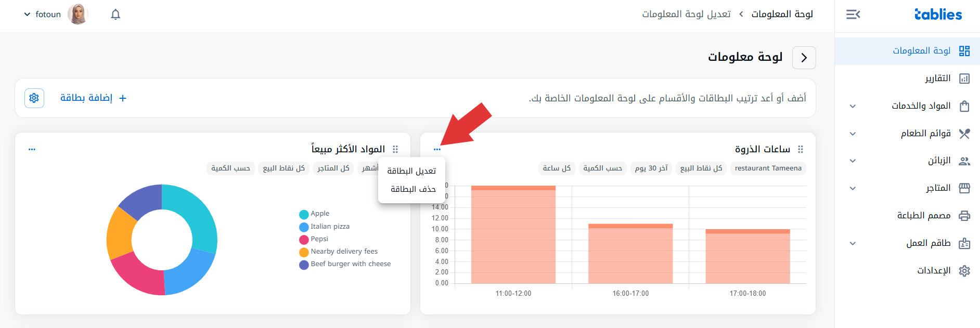
Task: Expand المواد والخدمات submenu chevron
Action: click(853, 106)
